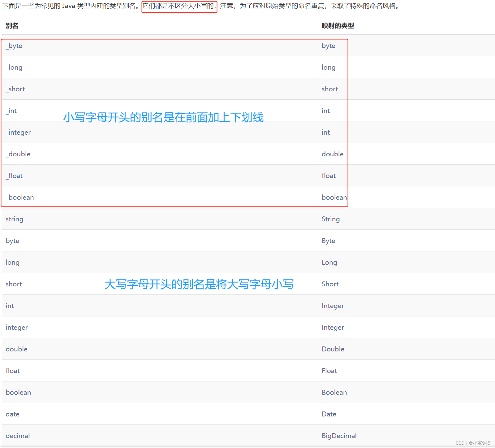This screenshot has height=448, width=495.
Task: Select the 'int' alias mapping to Integer
Action: [x=10, y=306]
